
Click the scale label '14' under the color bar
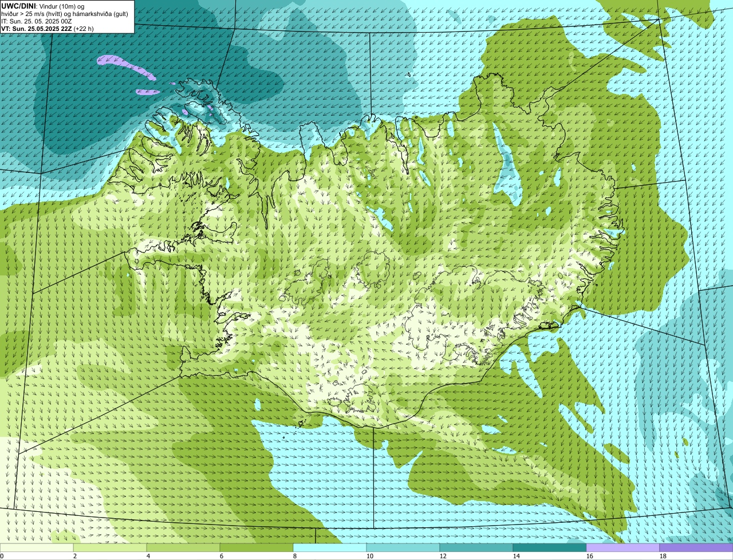point(517,556)
